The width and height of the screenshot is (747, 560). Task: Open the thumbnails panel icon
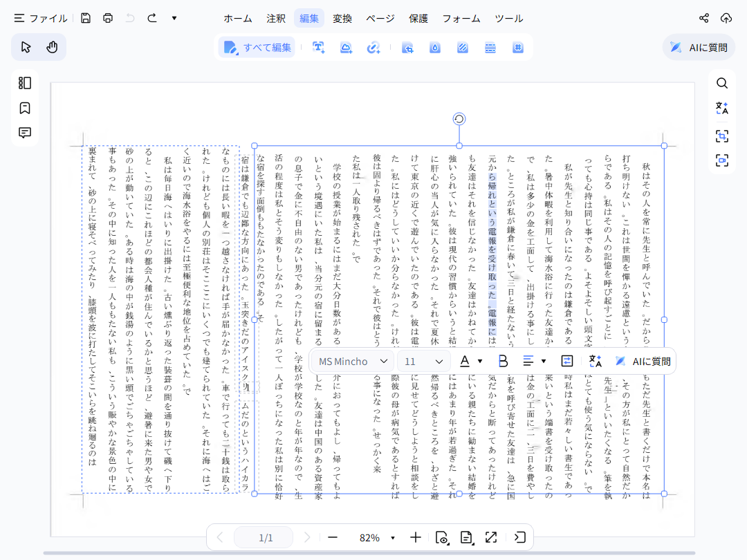[25, 83]
